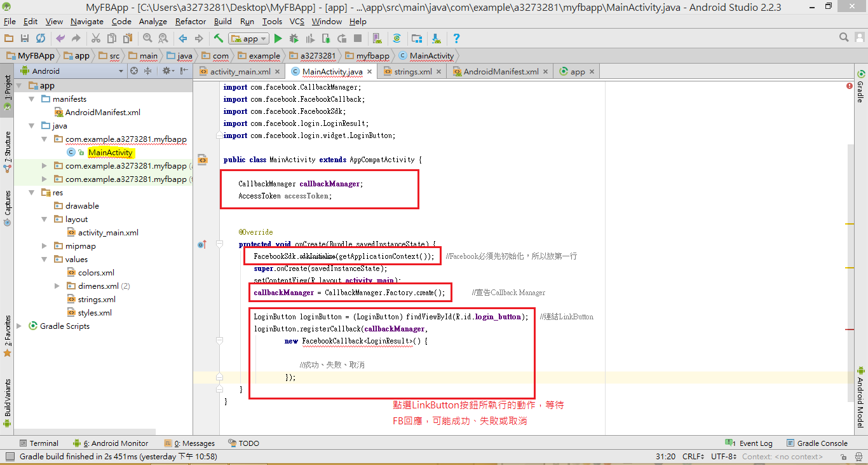Click the Cut scissors icon
The width and height of the screenshot is (868, 465).
(95, 39)
